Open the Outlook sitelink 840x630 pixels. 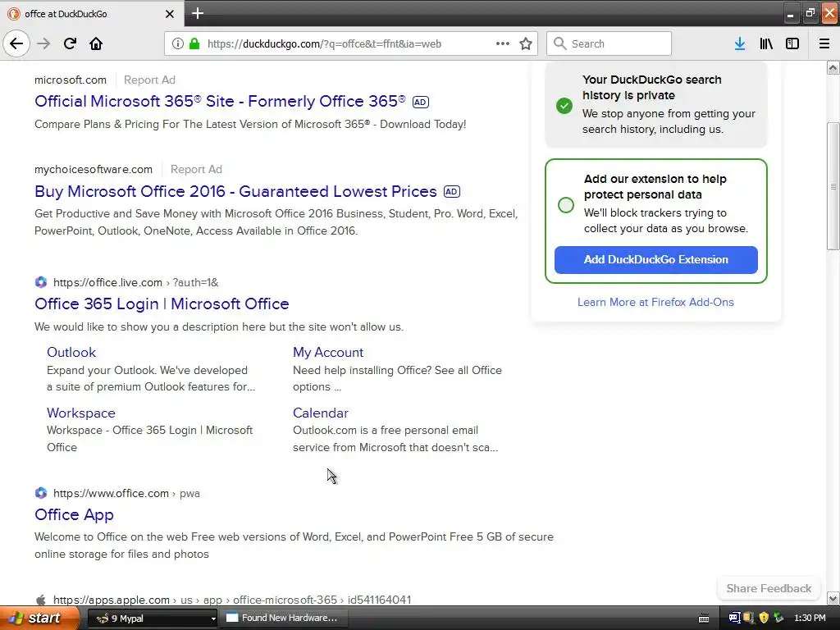71,352
